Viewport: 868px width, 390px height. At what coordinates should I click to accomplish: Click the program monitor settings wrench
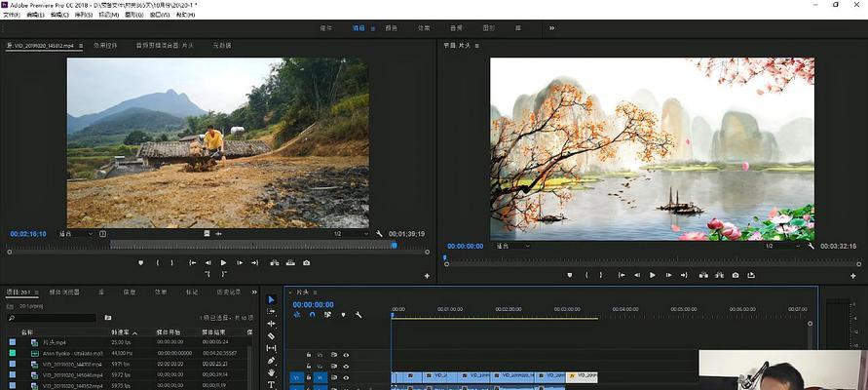click(x=811, y=246)
